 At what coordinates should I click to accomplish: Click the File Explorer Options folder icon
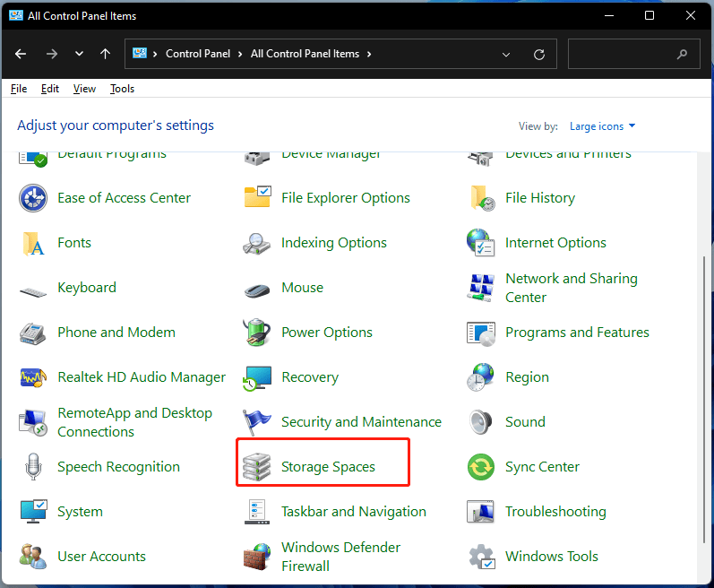257,198
